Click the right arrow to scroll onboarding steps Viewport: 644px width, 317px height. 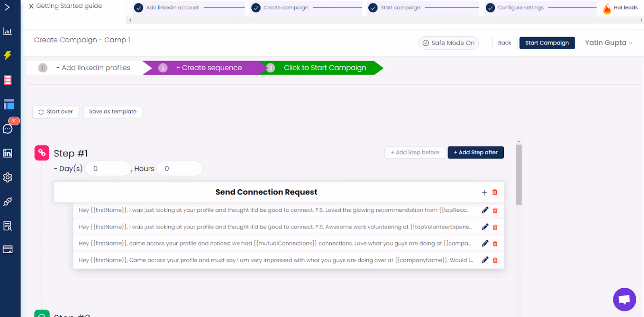pos(641,20)
